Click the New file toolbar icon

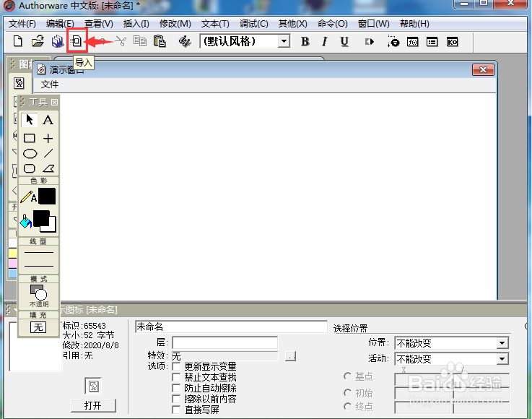coord(17,41)
